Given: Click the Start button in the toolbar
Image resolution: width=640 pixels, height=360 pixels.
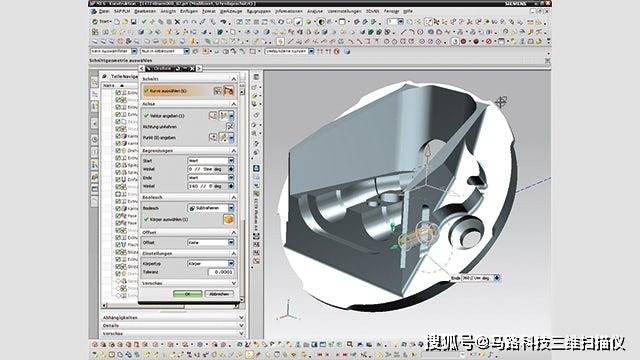Looking at the screenshot, I should coord(102,22).
